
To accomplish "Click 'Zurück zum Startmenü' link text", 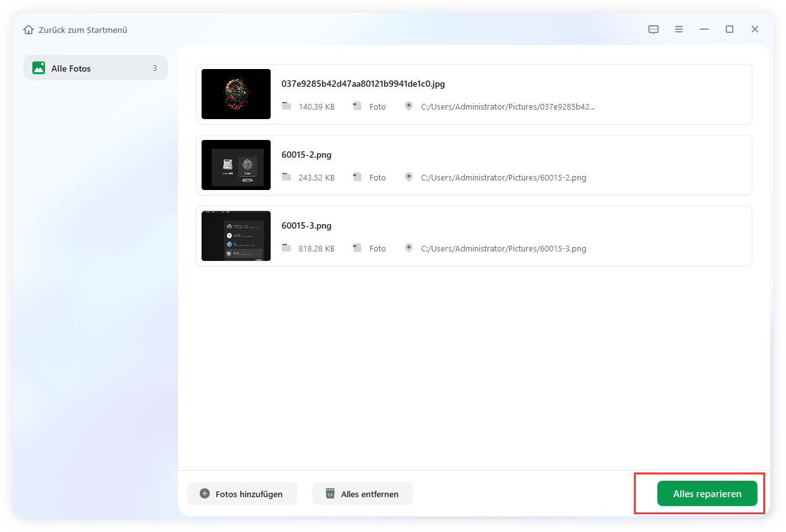I will pos(83,30).
